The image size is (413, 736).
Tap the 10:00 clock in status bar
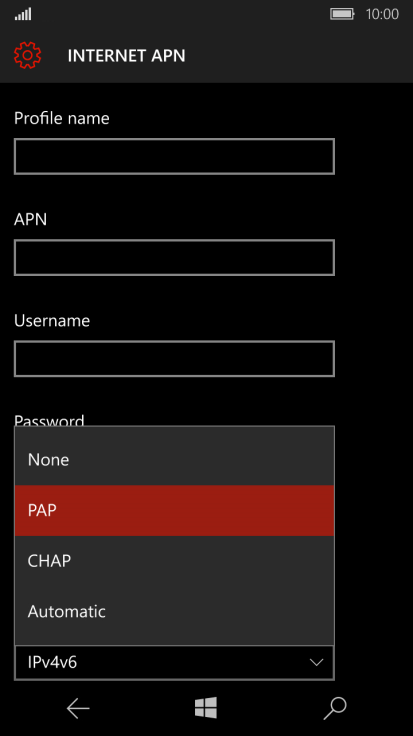[x=382, y=14]
